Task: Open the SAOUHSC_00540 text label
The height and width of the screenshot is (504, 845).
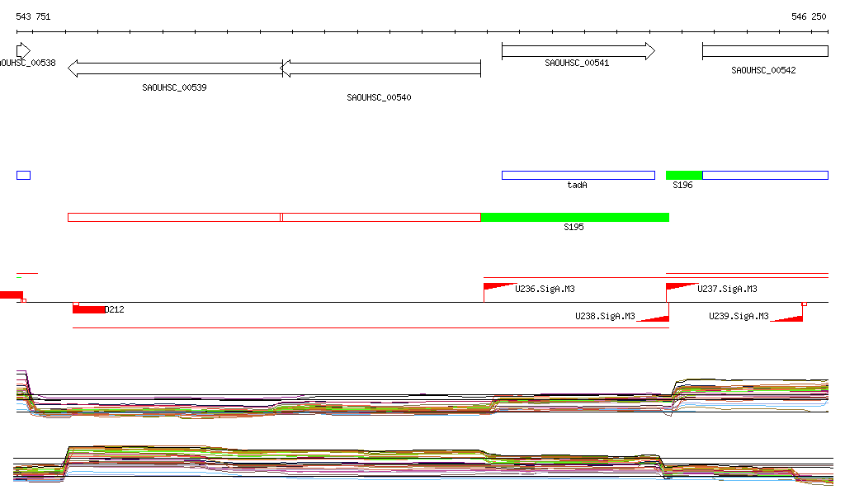Action: point(379,97)
